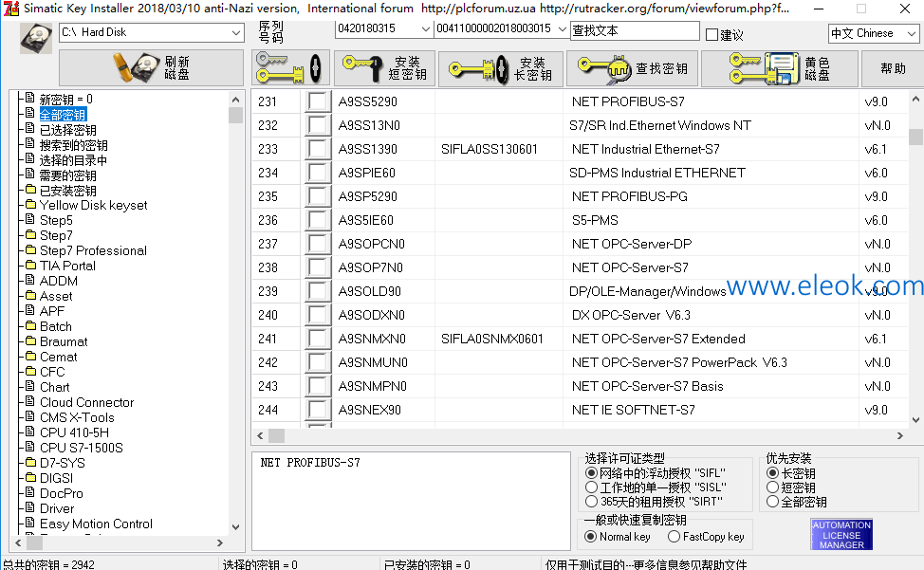Click key list horizontal scrollbar left arrow

tap(260, 435)
